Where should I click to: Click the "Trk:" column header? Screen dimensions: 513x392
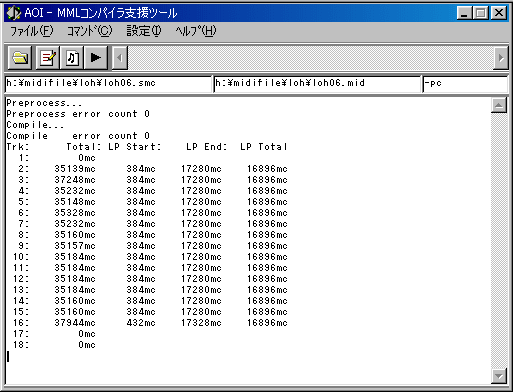pos(18,147)
